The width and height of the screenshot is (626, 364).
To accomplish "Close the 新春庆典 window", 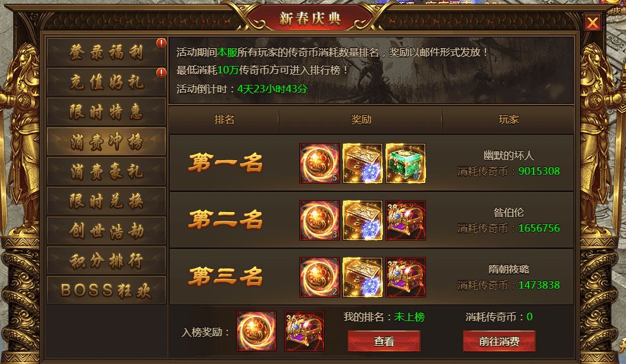I will click(592, 22).
